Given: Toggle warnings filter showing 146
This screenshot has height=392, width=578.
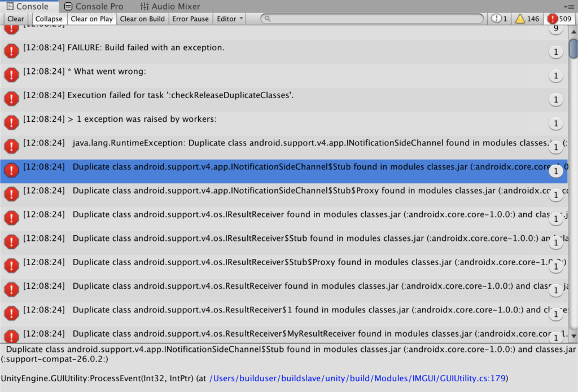Looking at the screenshot, I should click(527, 19).
